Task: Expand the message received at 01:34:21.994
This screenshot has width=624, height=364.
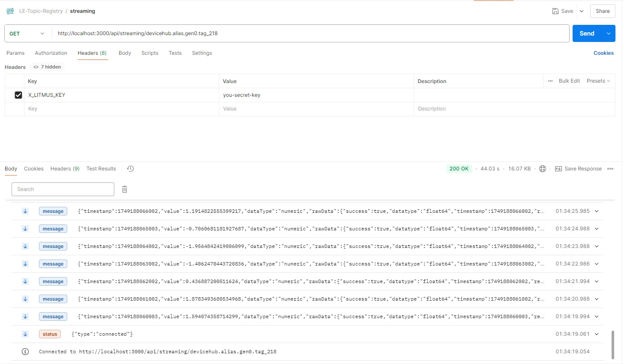Action: pos(597,281)
